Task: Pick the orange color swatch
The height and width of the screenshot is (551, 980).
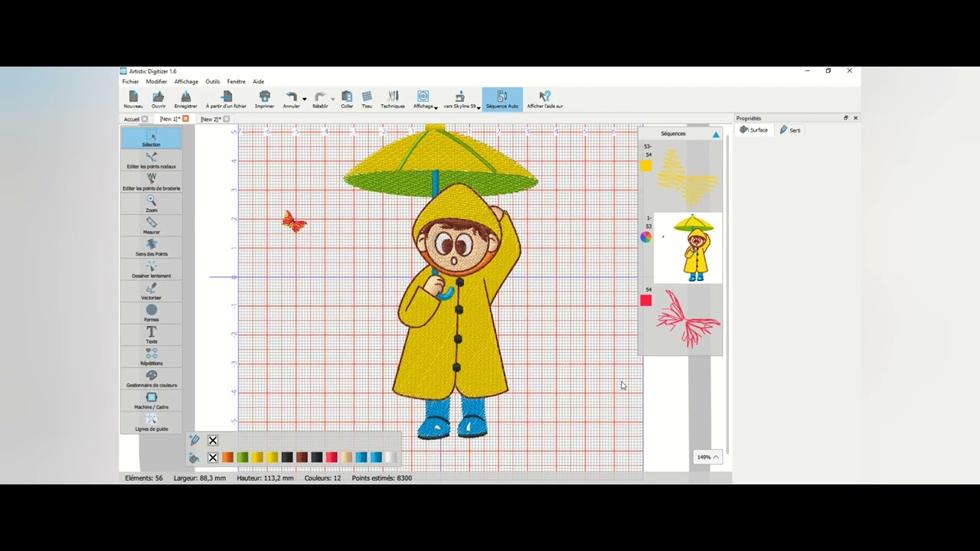Action: click(227, 458)
